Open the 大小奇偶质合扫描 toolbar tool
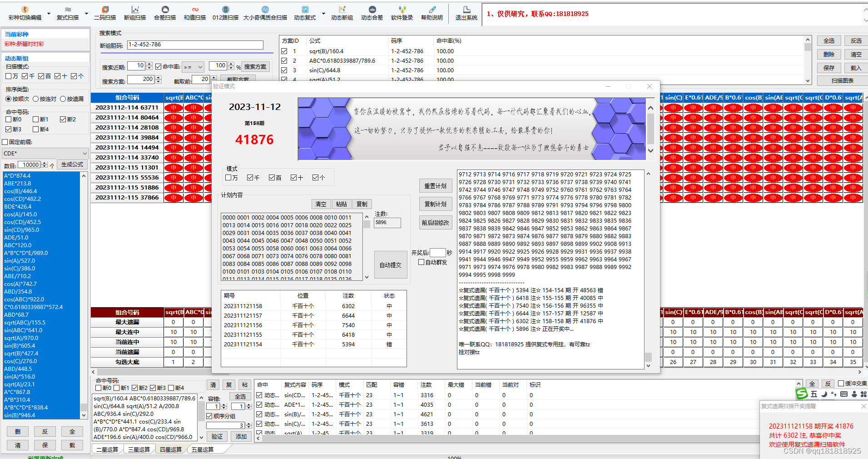 (265, 13)
